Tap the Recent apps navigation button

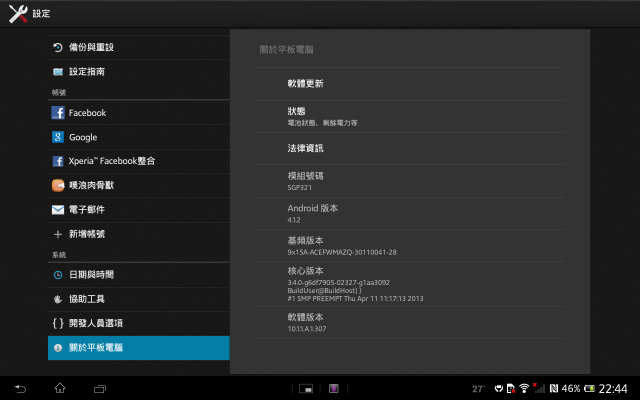pos(100,389)
